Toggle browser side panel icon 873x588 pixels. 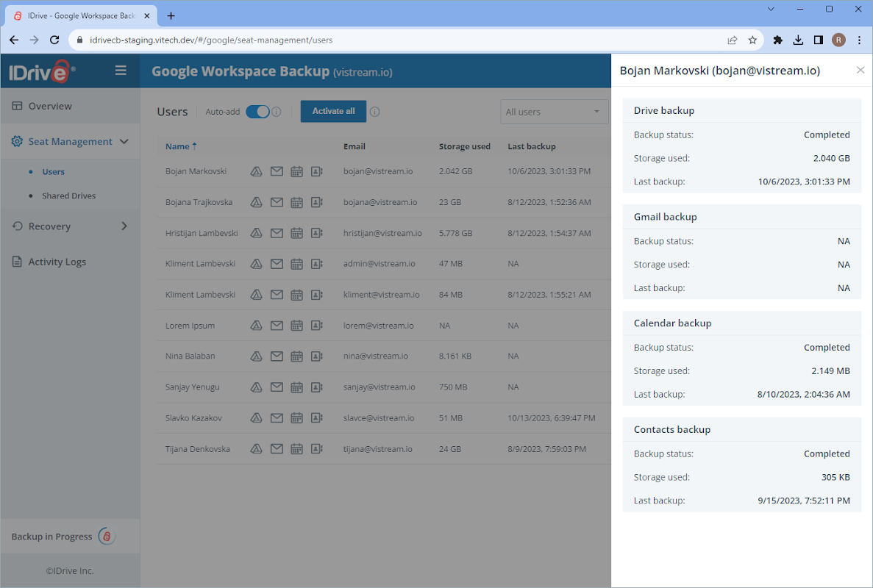pyautogui.click(x=818, y=40)
